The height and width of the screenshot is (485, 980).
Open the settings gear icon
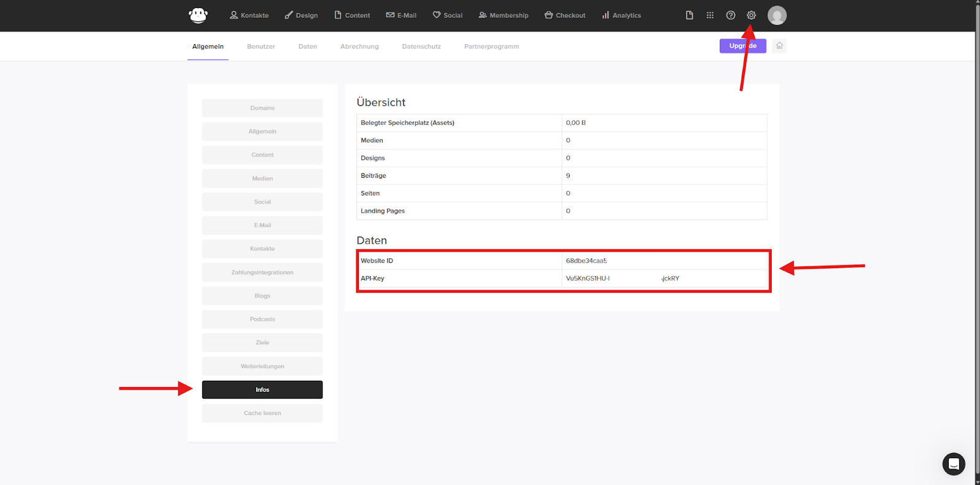coord(752,15)
